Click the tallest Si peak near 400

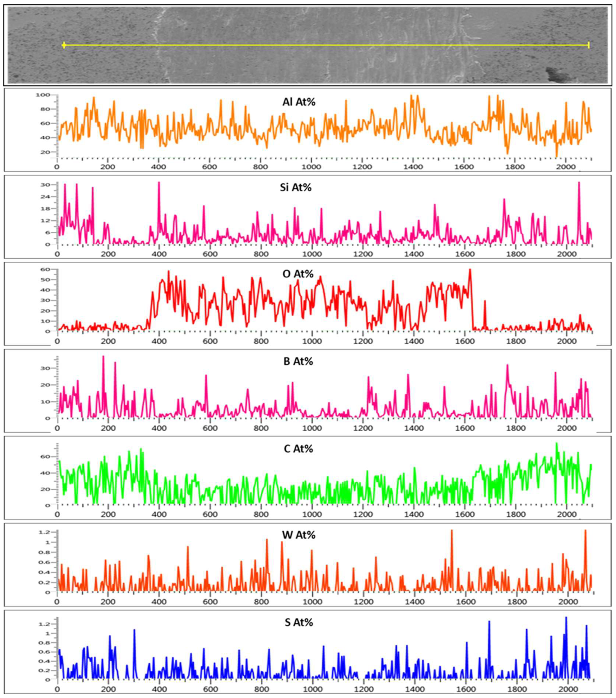tap(159, 183)
